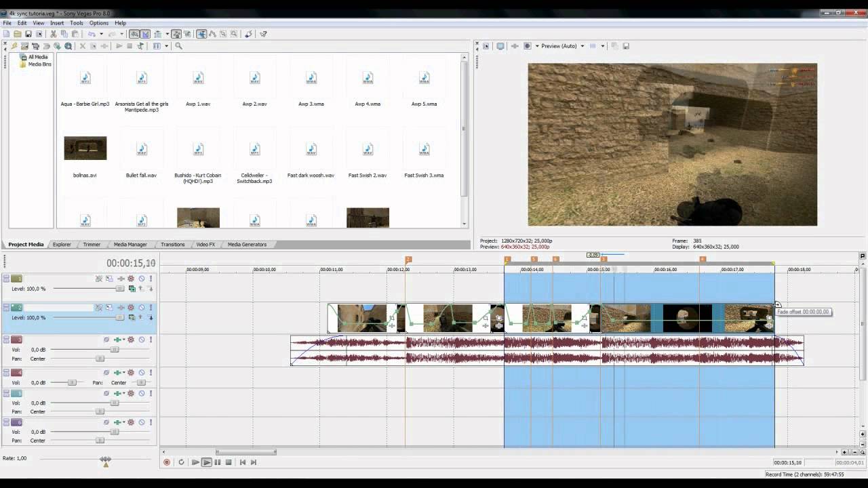Image resolution: width=868 pixels, height=488 pixels.
Task: Click the Import Media icon in Project Media
Action: [x=24, y=46]
